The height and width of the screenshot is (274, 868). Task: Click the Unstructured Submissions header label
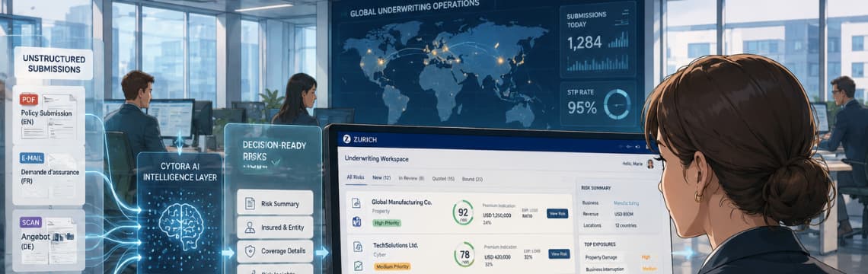(x=54, y=64)
